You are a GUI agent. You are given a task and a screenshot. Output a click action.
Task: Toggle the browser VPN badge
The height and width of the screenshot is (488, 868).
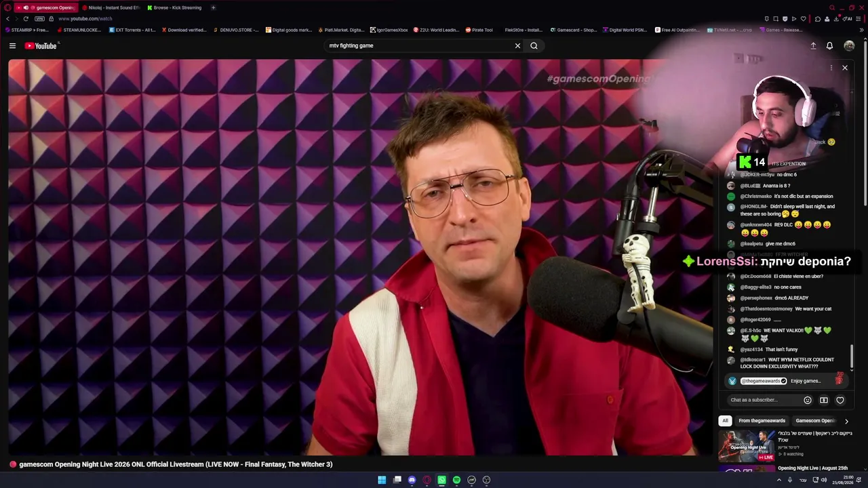pyautogui.click(x=39, y=19)
